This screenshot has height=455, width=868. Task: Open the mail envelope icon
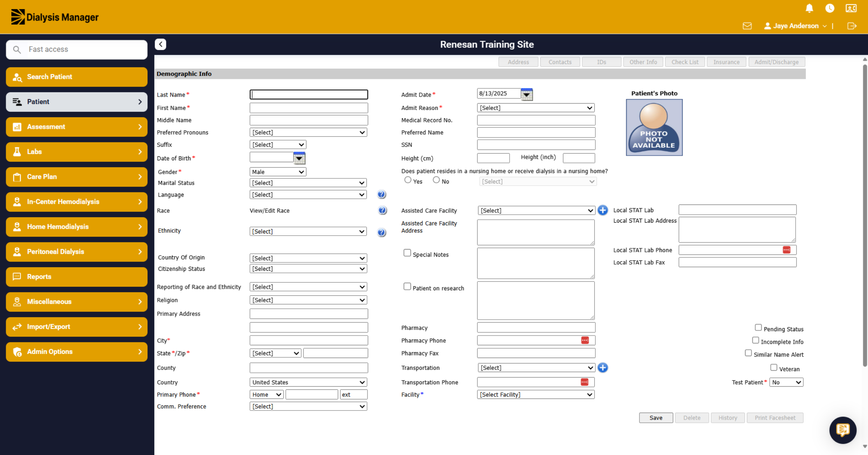click(x=747, y=26)
